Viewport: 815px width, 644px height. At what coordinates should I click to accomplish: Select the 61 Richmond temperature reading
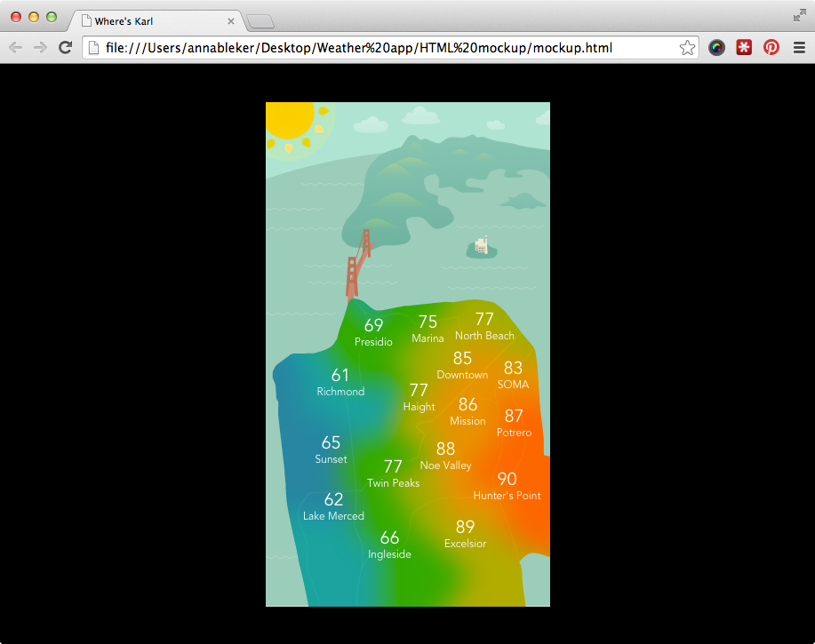pos(340,382)
